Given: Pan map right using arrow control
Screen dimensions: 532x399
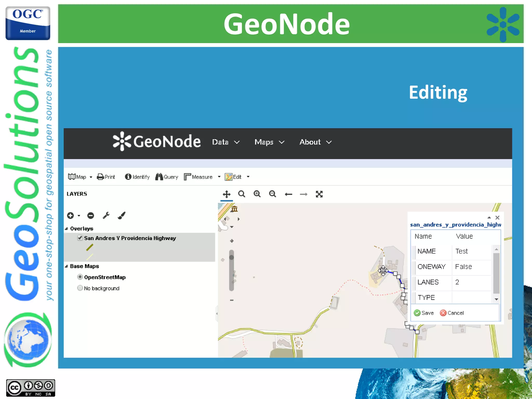Looking at the screenshot, I should pyautogui.click(x=239, y=219).
